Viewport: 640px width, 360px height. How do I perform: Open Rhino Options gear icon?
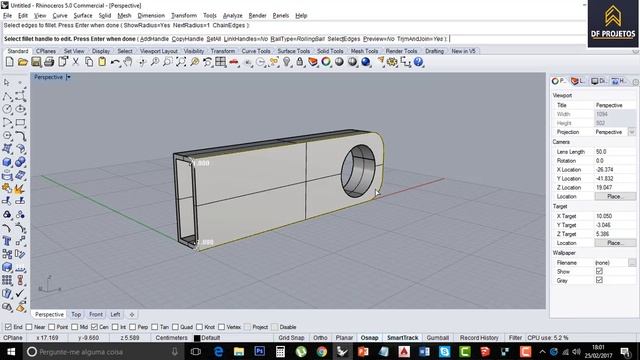coord(392,62)
